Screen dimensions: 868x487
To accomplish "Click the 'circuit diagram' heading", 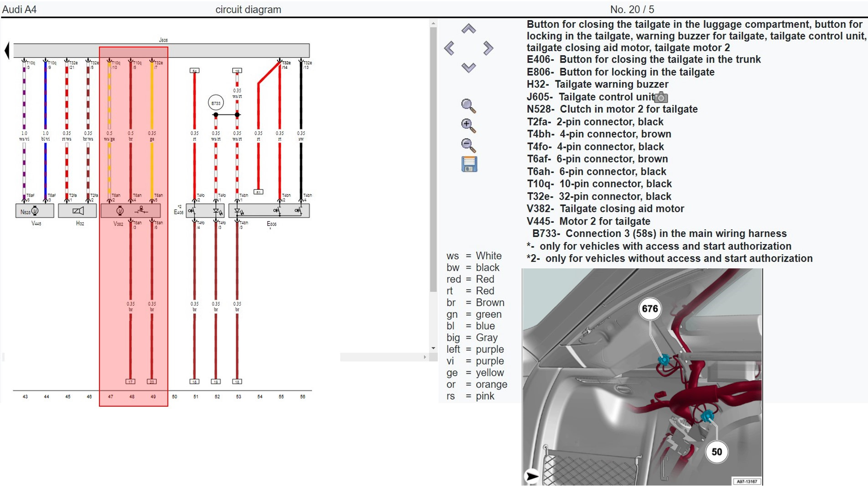I will (248, 10).
